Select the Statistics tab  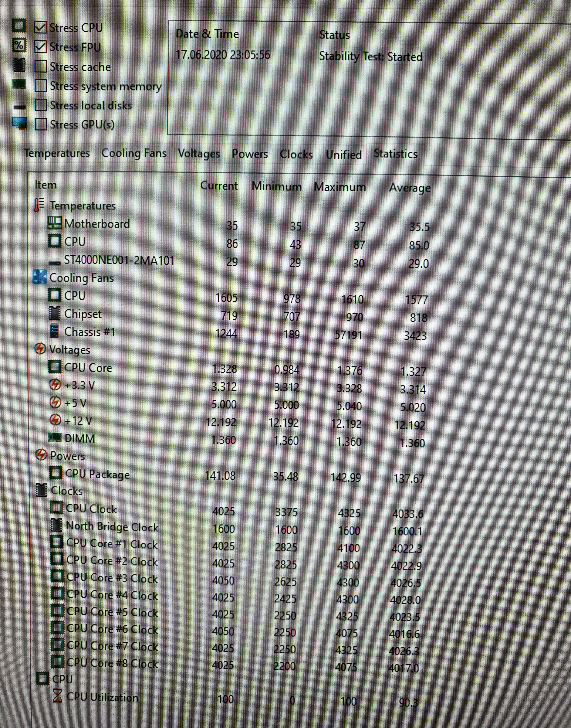point(395,154)
